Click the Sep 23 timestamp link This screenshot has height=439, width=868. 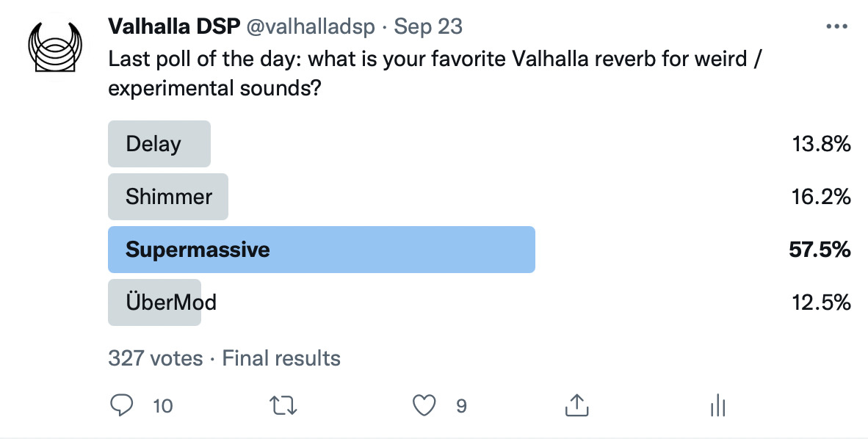(x=428, y=26)
